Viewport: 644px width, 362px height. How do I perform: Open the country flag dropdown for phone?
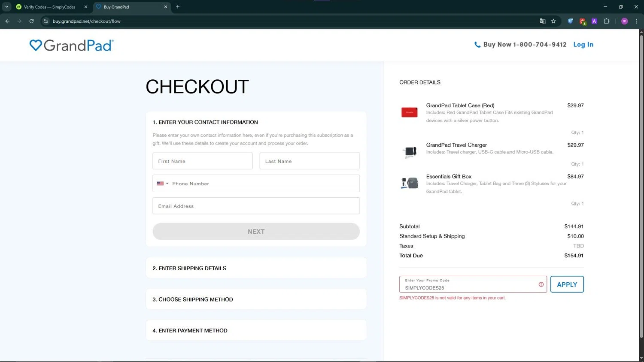(163, 184)
